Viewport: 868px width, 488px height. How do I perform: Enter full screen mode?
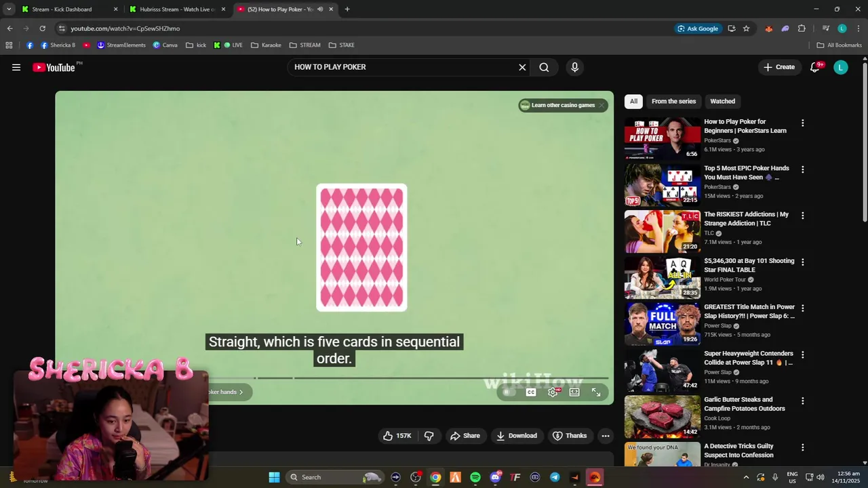pyautogui.click(x=596, y=392)
